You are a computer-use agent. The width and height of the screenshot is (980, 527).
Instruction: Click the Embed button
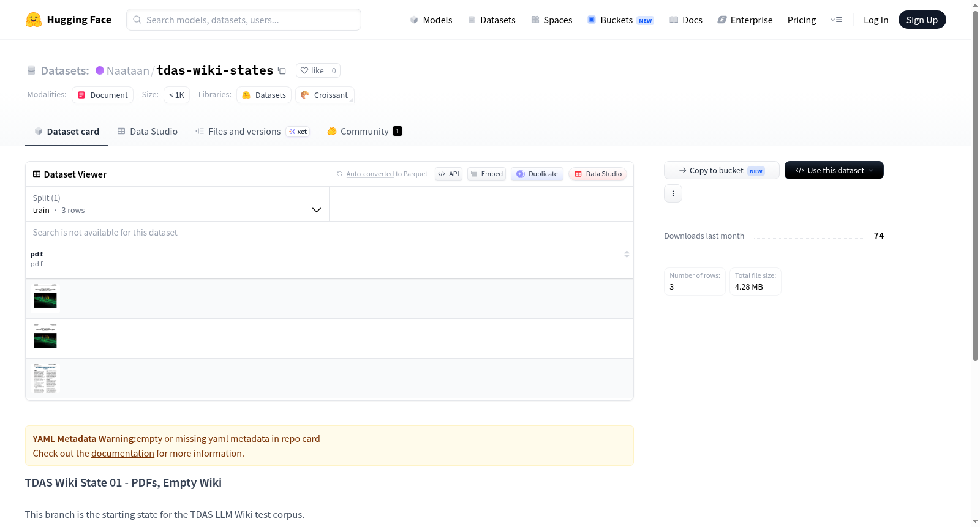pos(487,174)
